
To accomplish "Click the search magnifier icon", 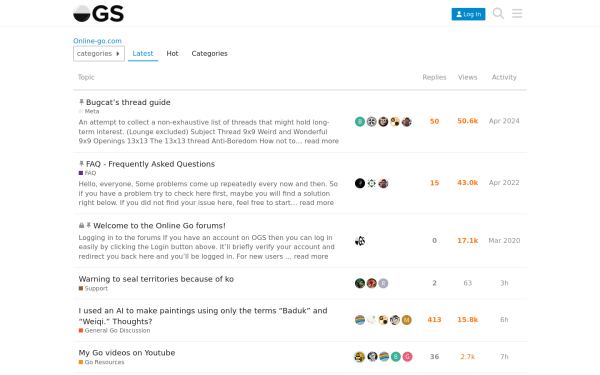I will coord(498,13).
